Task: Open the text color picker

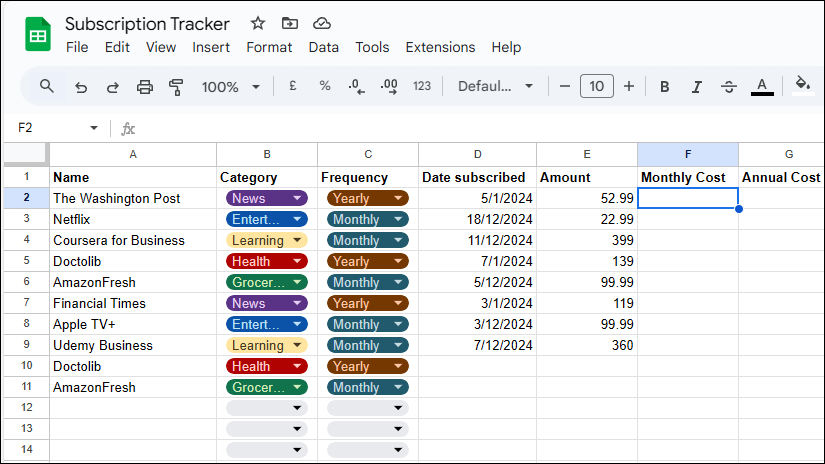Action: pos(762,87)
